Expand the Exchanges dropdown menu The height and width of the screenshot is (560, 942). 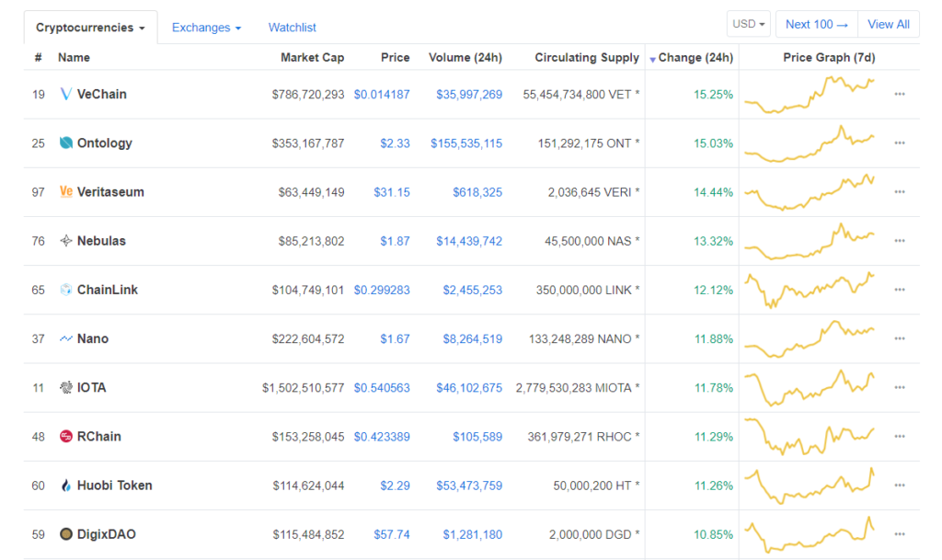coord(206,28)
